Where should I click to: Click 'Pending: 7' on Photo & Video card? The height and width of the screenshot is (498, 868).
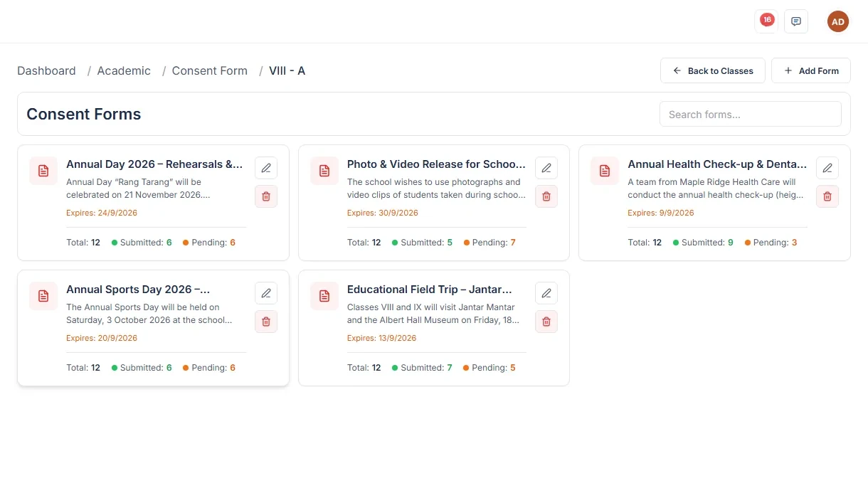489,243
